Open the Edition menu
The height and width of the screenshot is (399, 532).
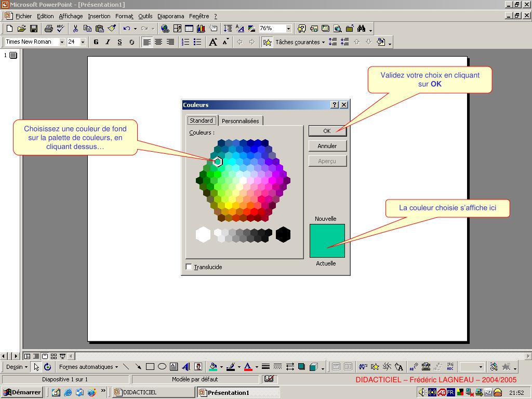point(45,16)
